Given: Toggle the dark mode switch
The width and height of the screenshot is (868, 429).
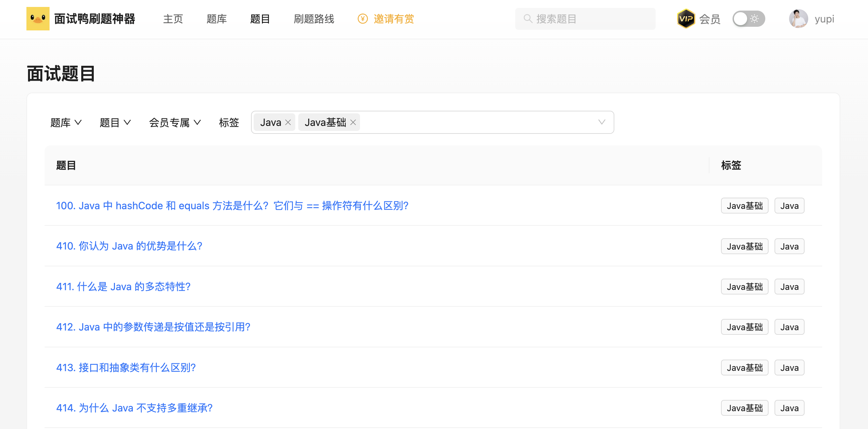Looking at the screenshot, I should (x=748, y=19).
